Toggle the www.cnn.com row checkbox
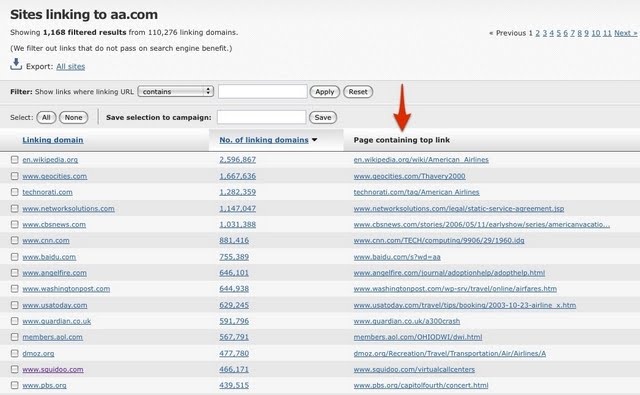The image size is (640, 395). 15,240
